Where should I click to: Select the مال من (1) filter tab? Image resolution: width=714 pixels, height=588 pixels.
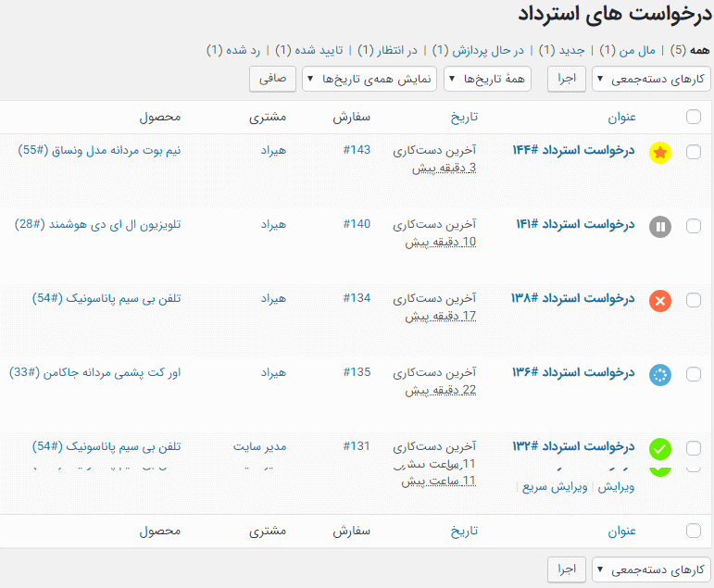tap(628, 50)
